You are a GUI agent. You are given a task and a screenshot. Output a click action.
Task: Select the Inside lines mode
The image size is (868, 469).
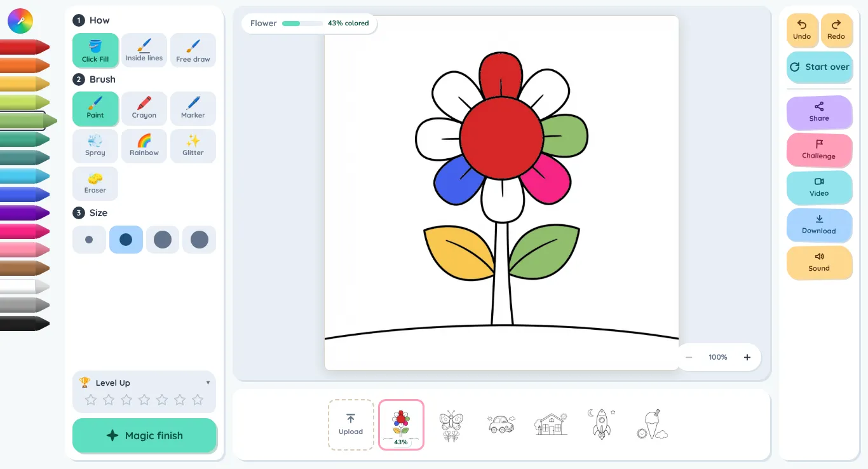(144, 50)
